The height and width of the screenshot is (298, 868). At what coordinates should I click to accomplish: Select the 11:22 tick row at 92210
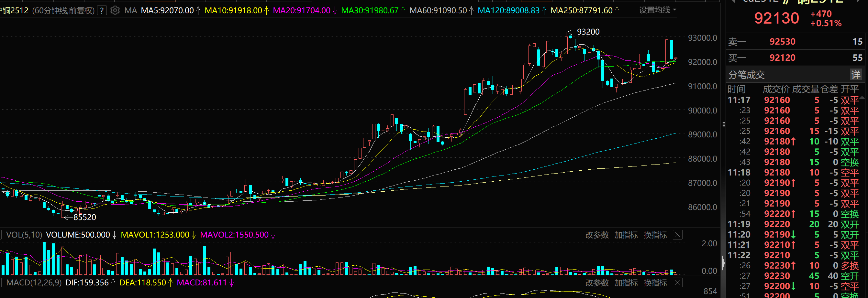(794, 255)
